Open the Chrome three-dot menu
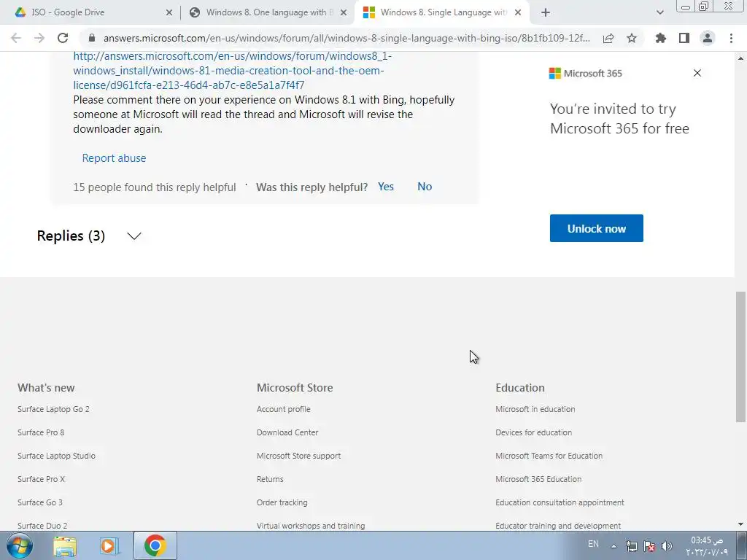Image resolution: width=747 pixels, height=560 pixels. tap(731, 38)
